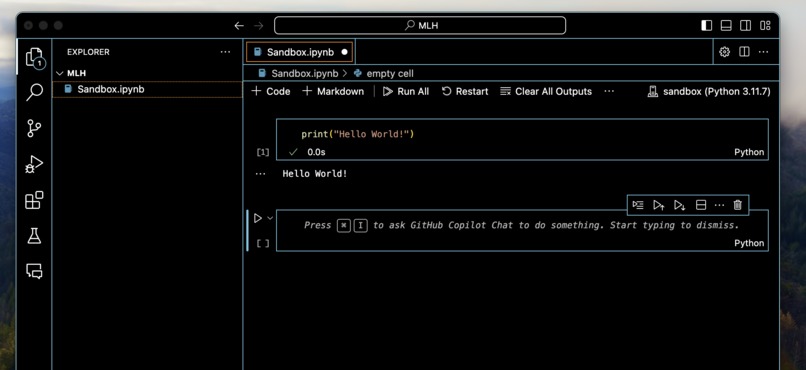Select the sandbox (Python 3.11.7) kernel
Image resolution: width=806 pixels, height=370 pixels.
(x=709, y=91)
